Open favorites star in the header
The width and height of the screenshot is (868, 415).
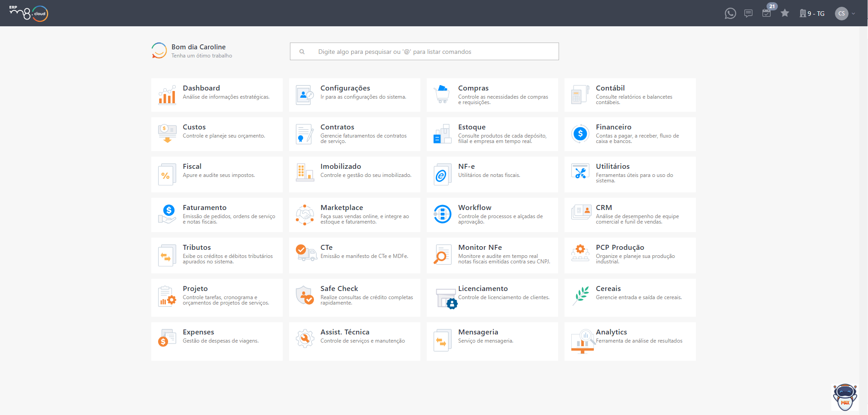click(785, 13)
